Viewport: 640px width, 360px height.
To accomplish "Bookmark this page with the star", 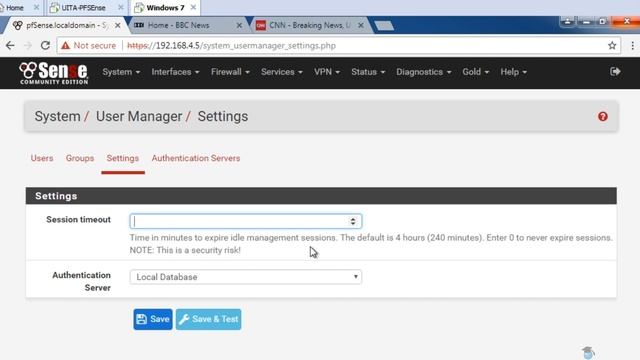I will (x=612, y=46).
